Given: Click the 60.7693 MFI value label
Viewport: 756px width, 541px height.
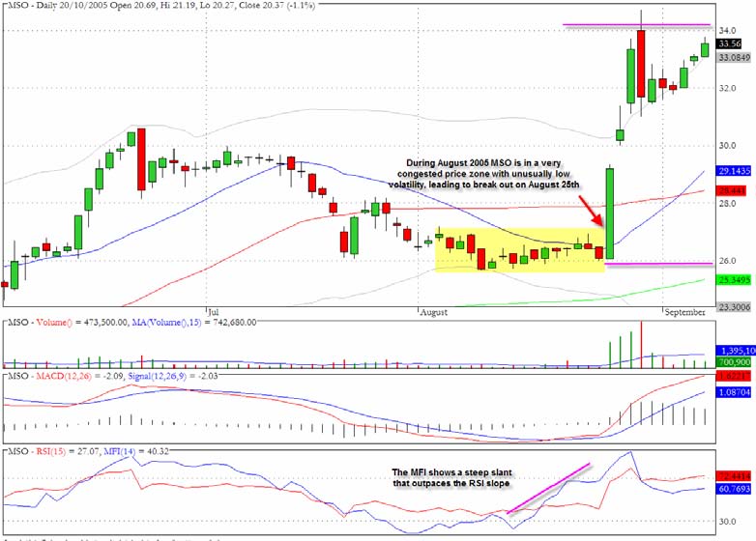Looking at the screenshot, I should (x=734, y=489).
